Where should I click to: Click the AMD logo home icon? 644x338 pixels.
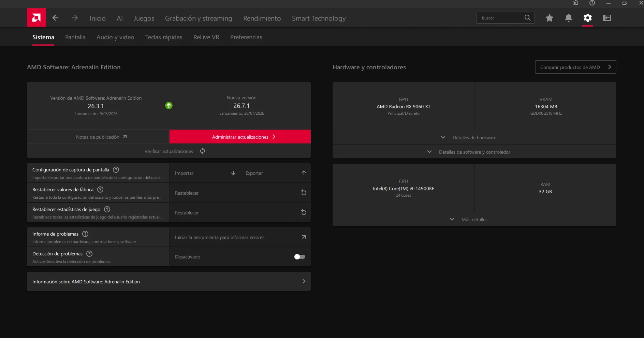[x=36, y=17]
